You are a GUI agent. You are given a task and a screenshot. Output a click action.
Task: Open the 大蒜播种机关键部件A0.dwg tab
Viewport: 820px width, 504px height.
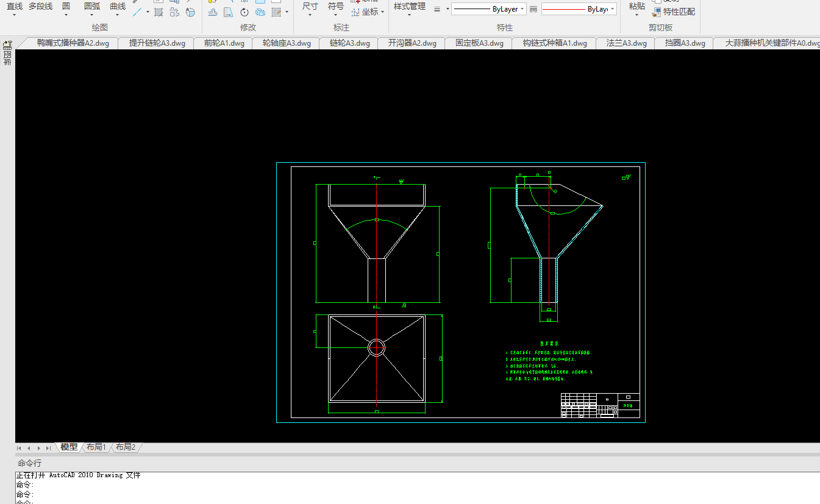point(772,43)
